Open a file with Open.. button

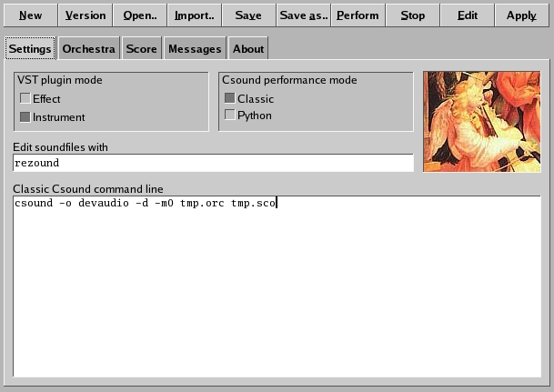pyautogui.click(x=139, y=15)
